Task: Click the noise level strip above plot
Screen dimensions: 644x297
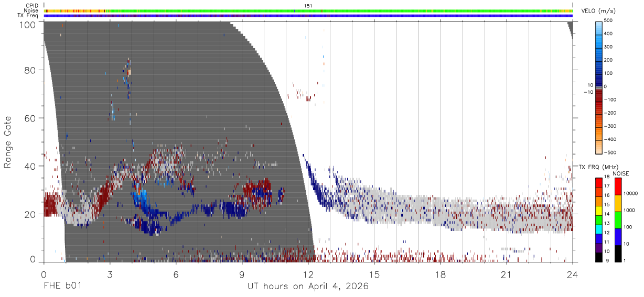Action: click(x=308, y=10)
